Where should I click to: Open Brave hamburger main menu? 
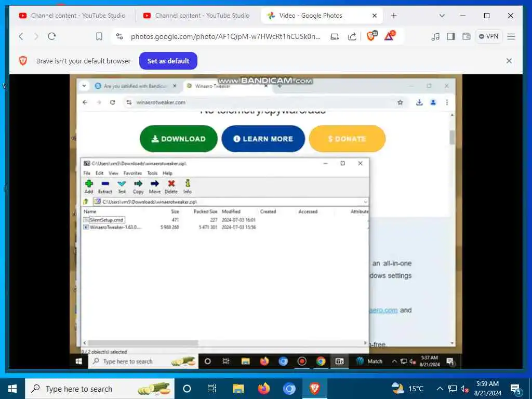coord(511,36)
